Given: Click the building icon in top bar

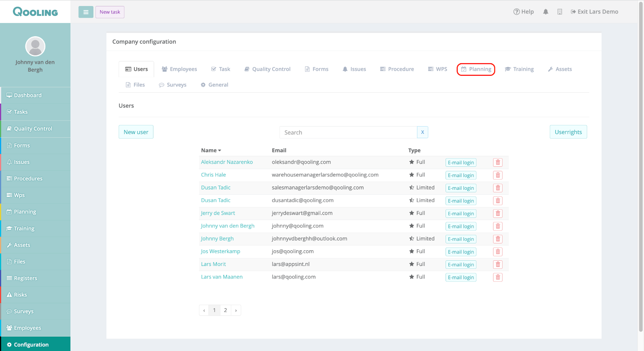Looking at the screenshot, I should (x=559, y=12).
